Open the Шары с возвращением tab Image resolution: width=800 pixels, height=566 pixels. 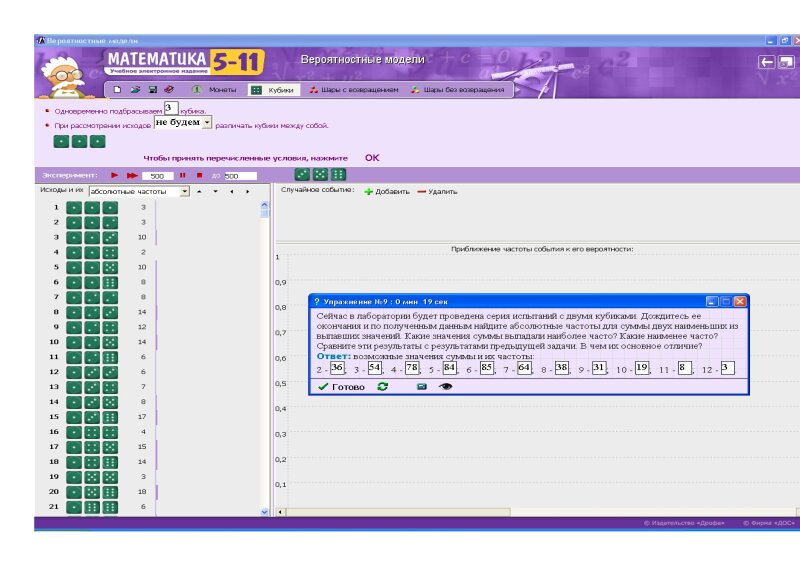(353, 90)
